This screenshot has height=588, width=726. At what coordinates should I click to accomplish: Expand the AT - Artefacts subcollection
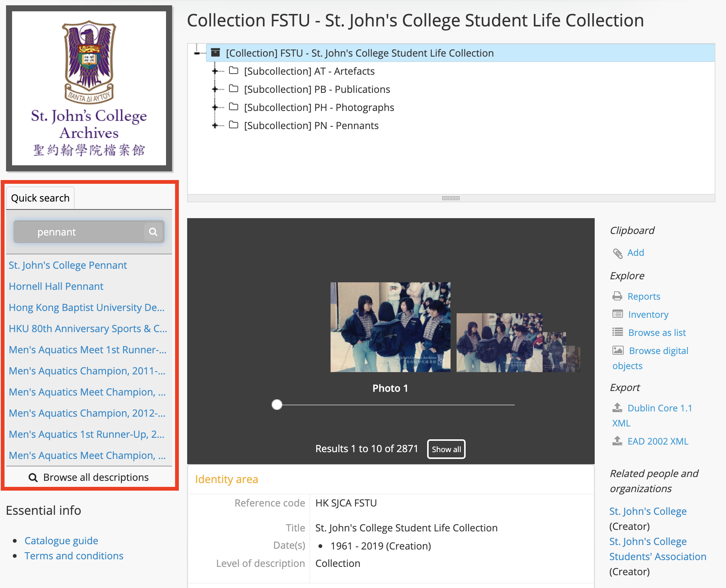(215, 71)
